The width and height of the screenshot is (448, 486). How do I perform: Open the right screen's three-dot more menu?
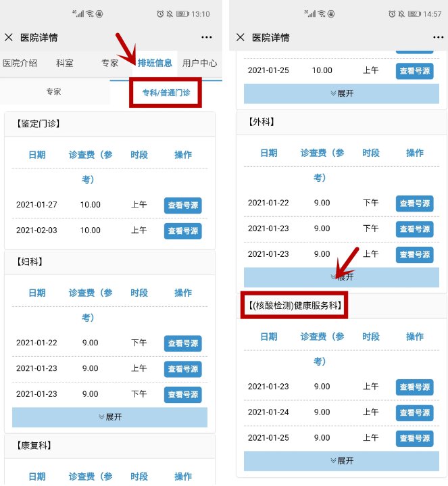point(439,37)
